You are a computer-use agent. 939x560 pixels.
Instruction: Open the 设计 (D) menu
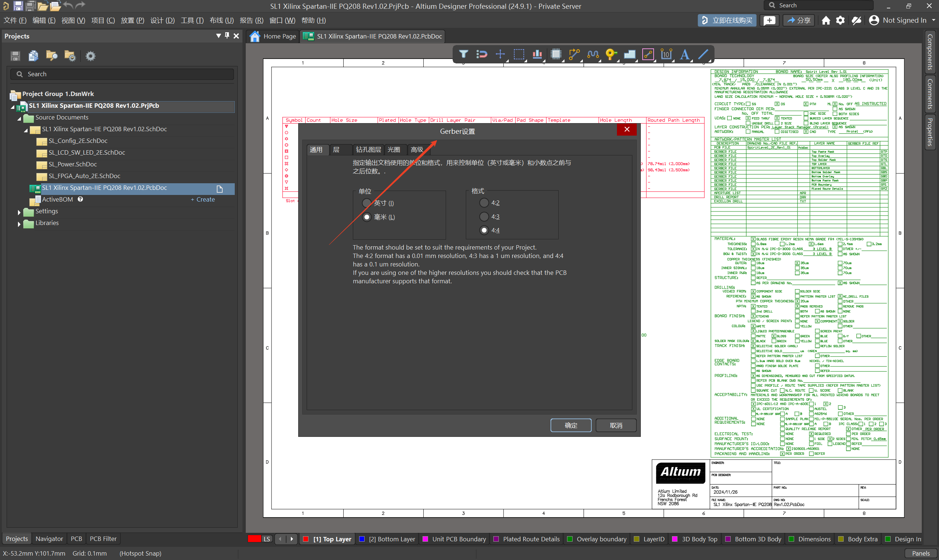coord(162,21)
